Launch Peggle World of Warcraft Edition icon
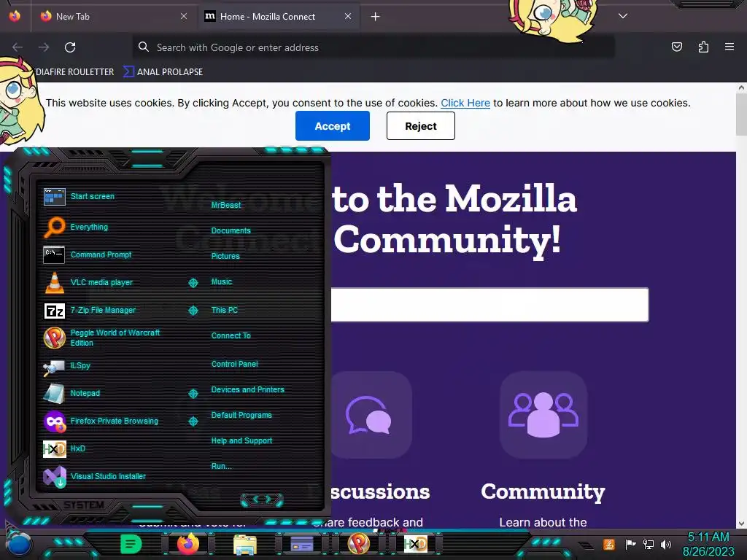Image resolution: width=747 pixels, height=560 pixels. (x=54, y=338)
